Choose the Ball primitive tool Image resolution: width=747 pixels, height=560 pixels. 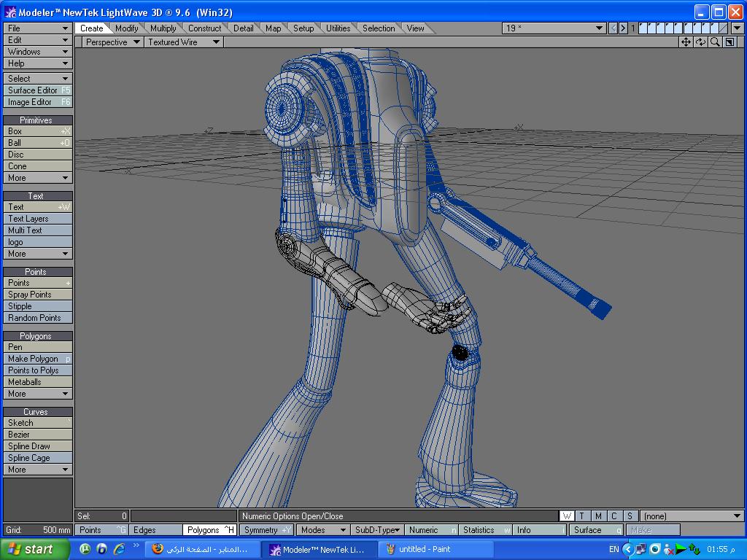[38, 143]
